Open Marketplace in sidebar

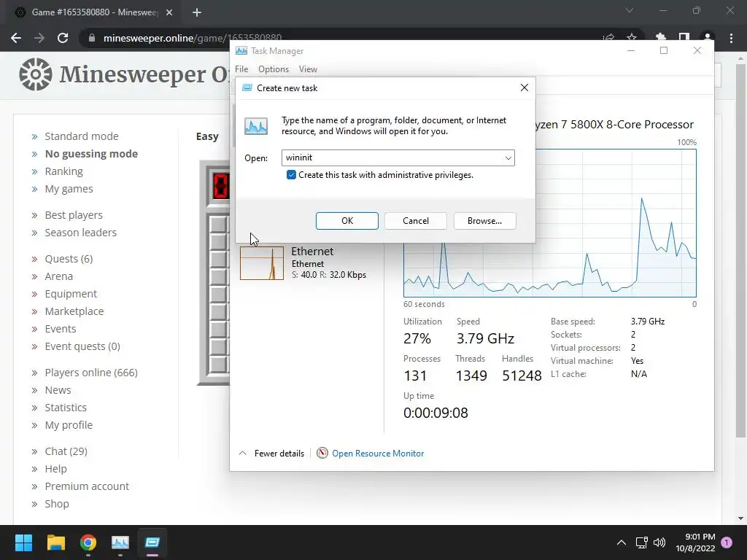(x=74, y=311)
